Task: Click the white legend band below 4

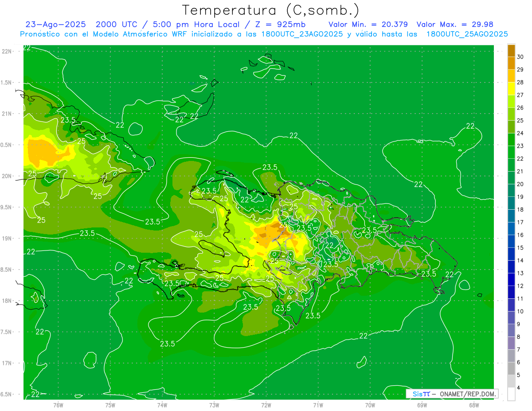Action: point(511,395)
